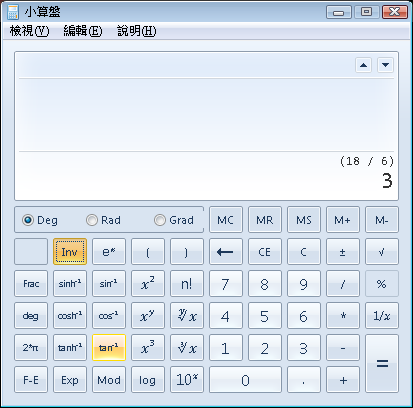Click the CE clear entry button
413x408 pixels.
(x=265, y=252)
